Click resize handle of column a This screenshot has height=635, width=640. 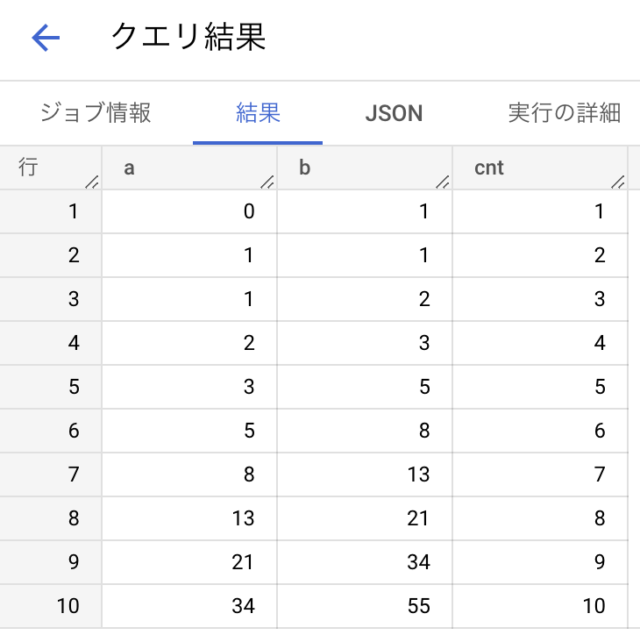[267, 182]
